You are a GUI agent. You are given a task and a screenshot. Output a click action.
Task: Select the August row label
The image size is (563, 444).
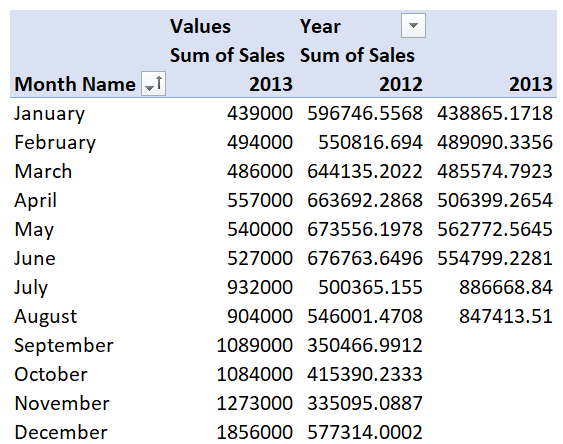point(46,317)
